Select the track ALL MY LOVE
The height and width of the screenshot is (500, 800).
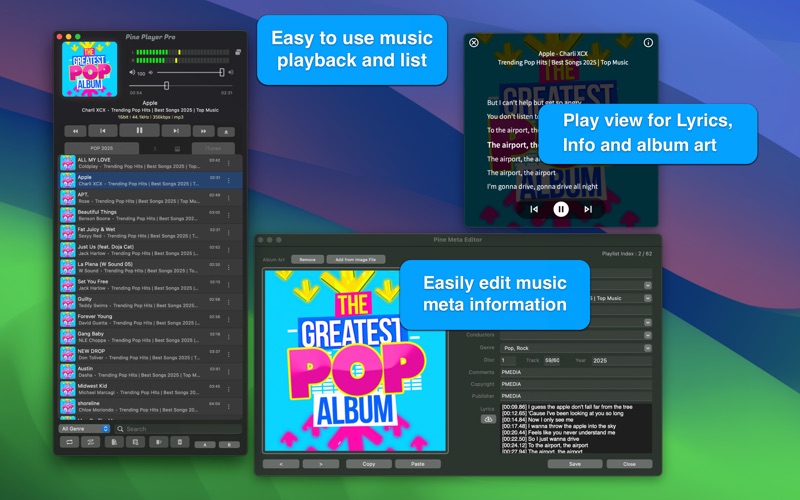pyautogui.click(x=151, y=163)
